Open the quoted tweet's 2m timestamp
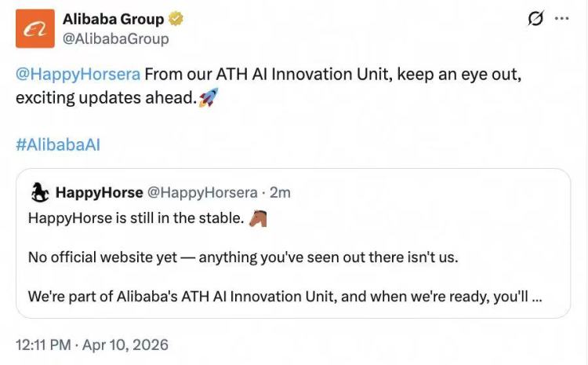The height and width of the screenshot is (365, 588). pos(280,192)
